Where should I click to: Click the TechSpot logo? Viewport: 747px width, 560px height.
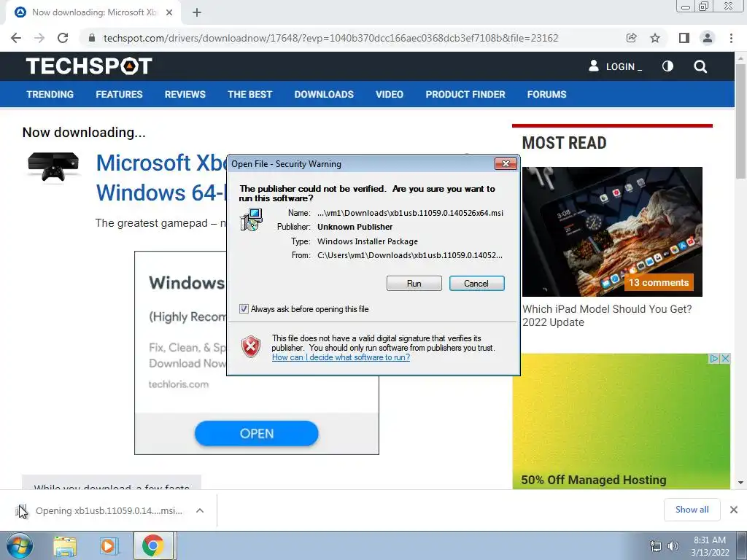(89, 66)
